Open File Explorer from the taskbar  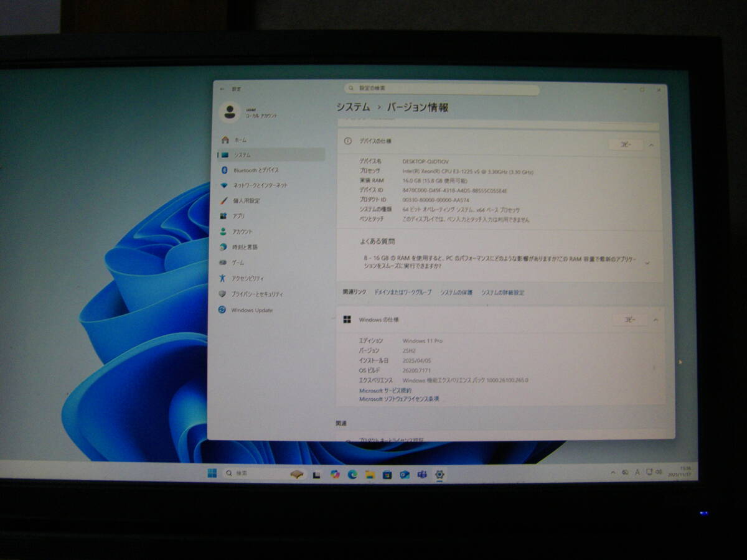[369, 475]
